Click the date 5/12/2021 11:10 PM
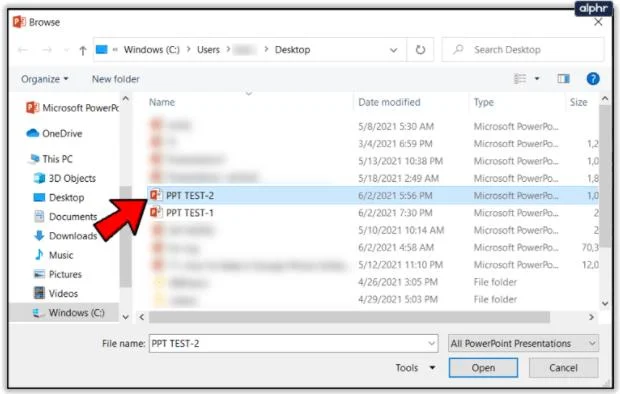620x394 pixels. [x=400, y=265]
